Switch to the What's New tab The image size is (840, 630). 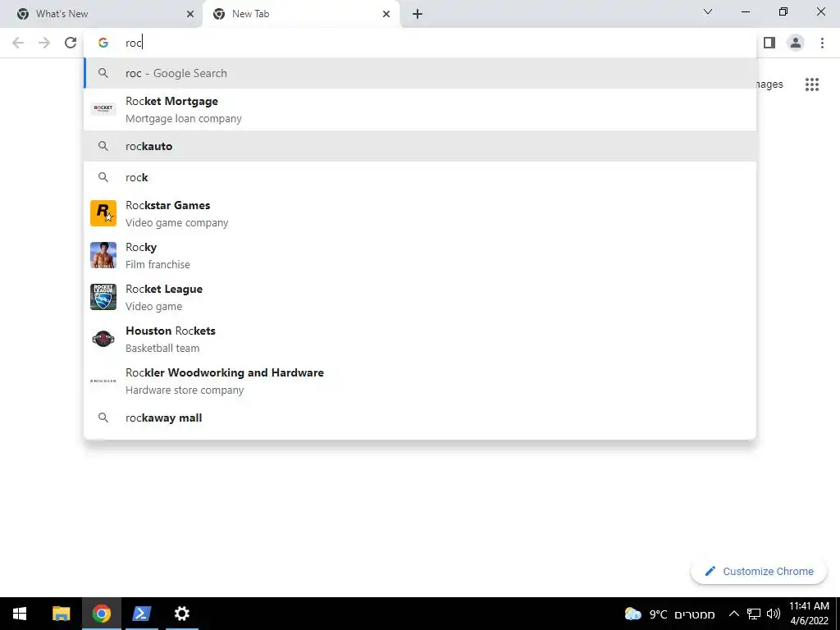click(102, 14)
